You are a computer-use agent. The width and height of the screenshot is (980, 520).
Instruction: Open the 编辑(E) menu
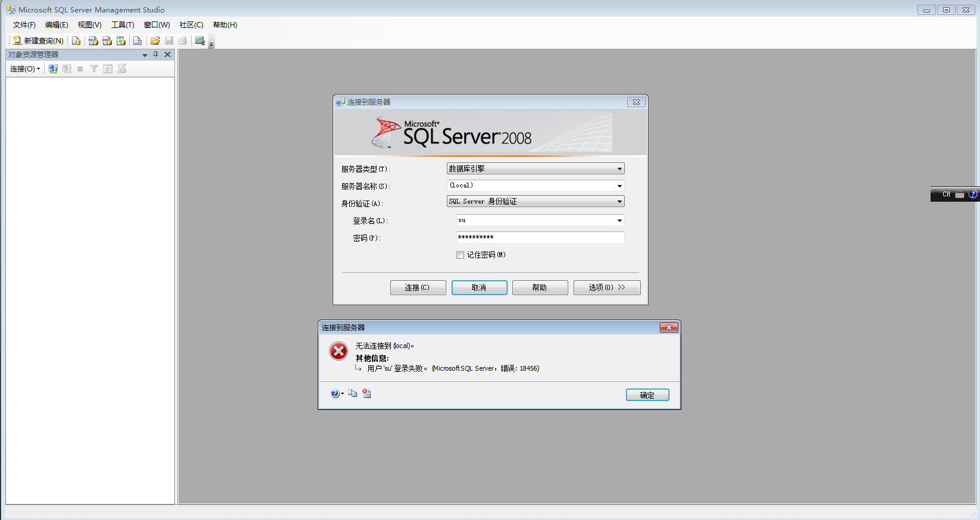click(57, 25)
